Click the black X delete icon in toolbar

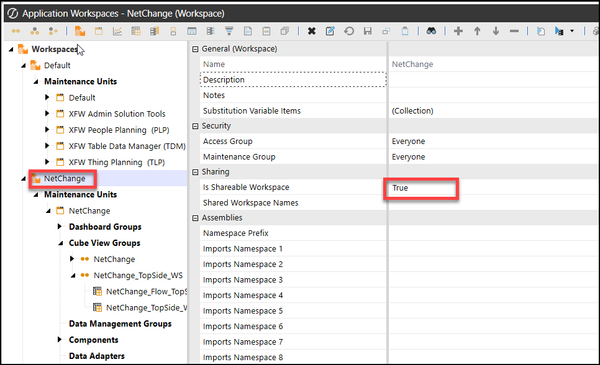[311, 31]
